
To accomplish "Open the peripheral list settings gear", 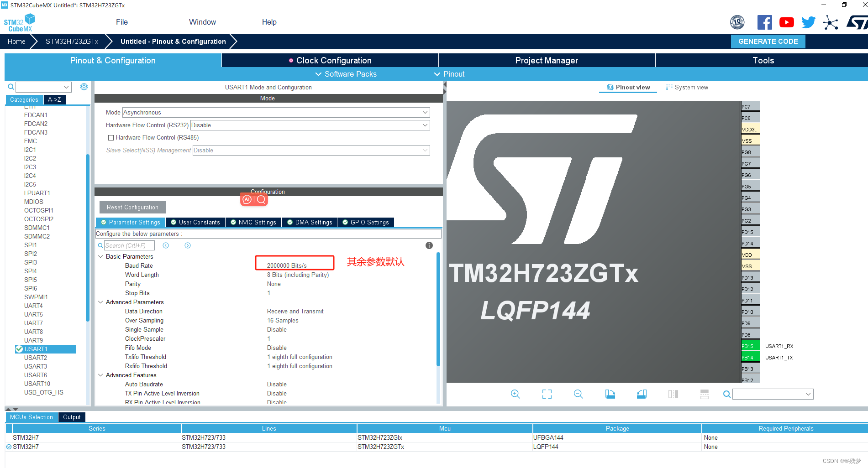I will click(x=84, y=87).
